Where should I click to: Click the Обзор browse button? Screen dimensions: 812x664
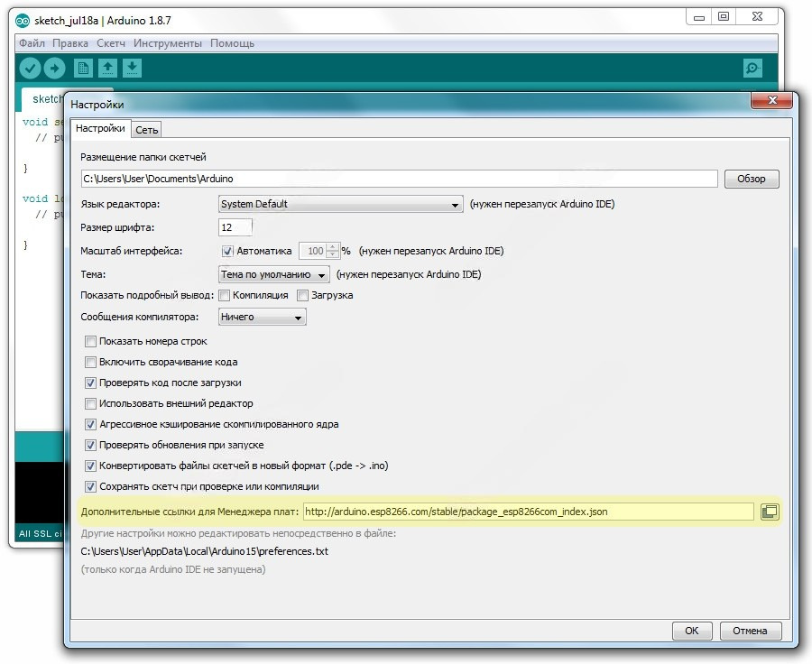point(751,179)
